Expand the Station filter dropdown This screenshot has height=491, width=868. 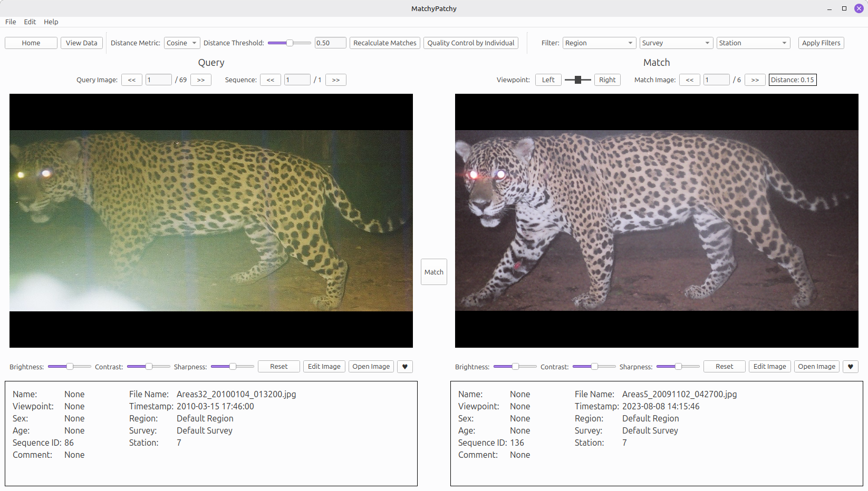(754, 43)
